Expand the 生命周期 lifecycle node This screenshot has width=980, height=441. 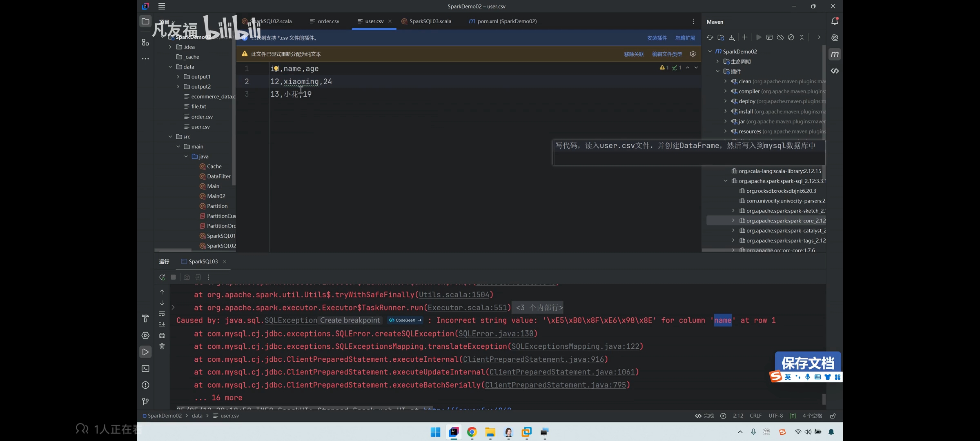718,61
